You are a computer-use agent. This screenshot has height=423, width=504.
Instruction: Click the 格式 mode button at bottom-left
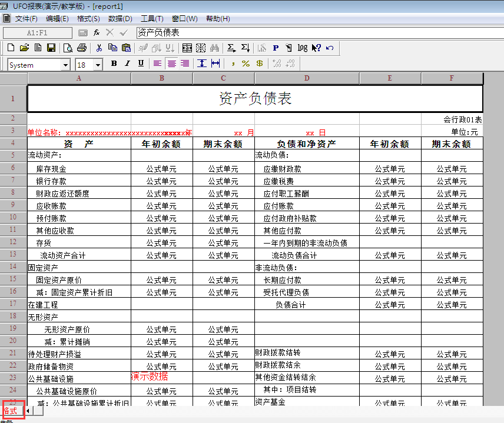(11, 410)
